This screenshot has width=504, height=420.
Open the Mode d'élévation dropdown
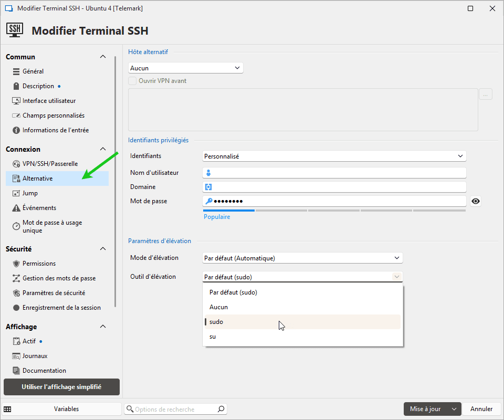point(302,258)
